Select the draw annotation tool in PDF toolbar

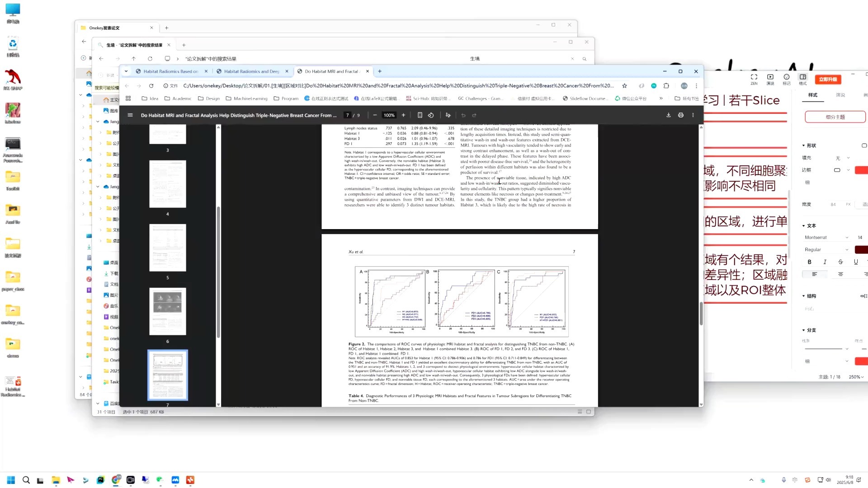[x=448, y=115]
